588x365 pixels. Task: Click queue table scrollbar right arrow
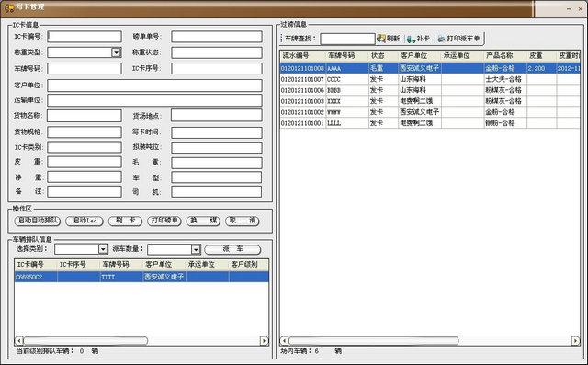click(x=264, y=340)
